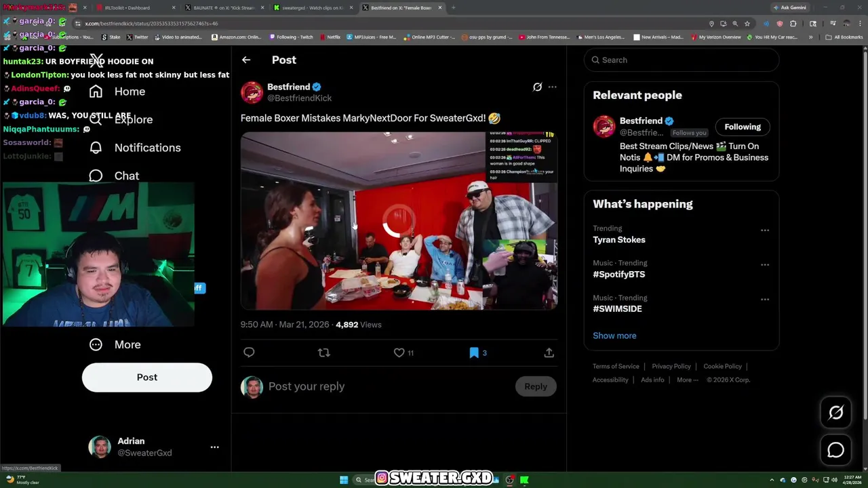This screenshot has width=868, height=488.
Task: Click the Grok explain-post icon
Action: tap(537, 87)
